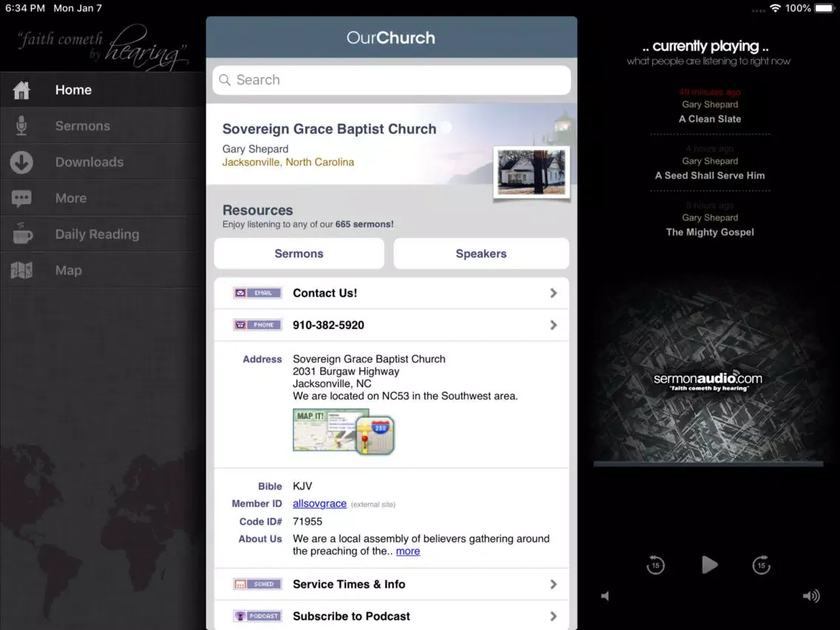Open the Speakers resources button

481,254
